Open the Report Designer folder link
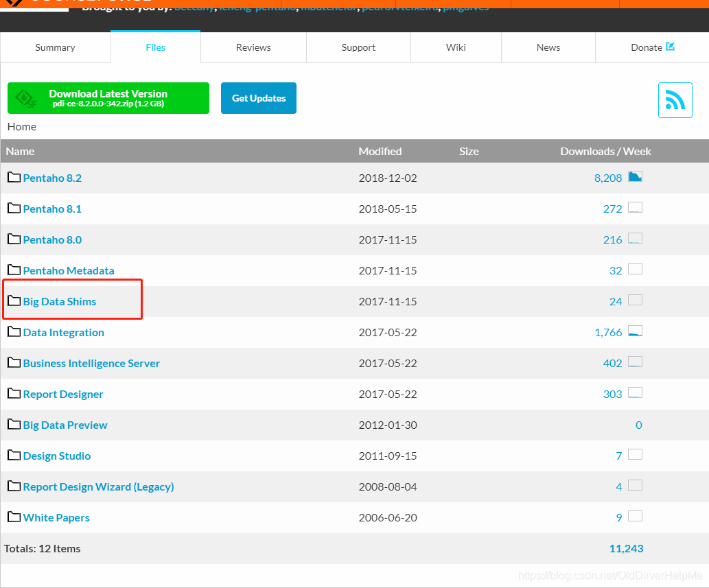The width and height of the screenshot is (709, 588). click(63, 394)
